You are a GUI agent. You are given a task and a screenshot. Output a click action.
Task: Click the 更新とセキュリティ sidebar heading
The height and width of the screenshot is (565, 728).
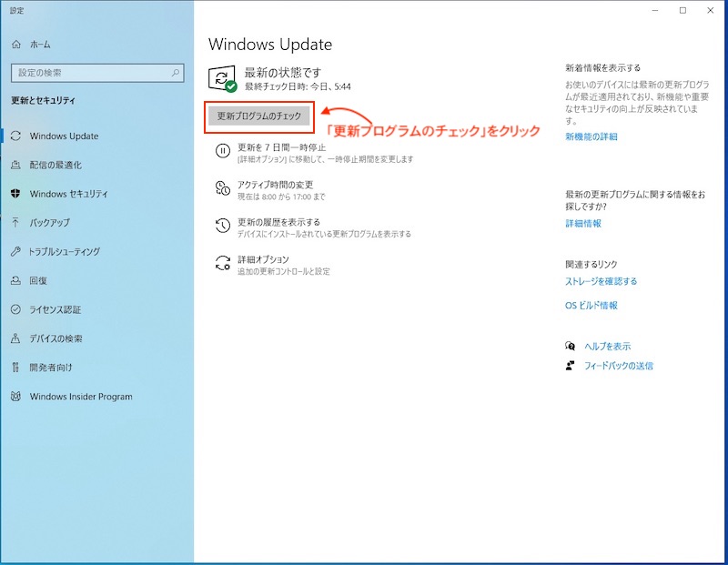point(43,100)
